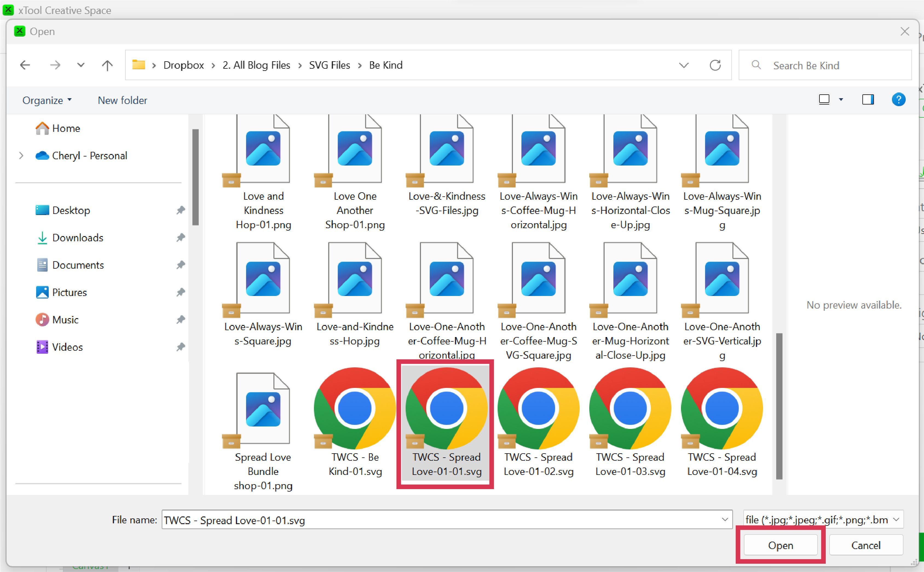Open the recent locations chevron
This screenshot has height=572, width=924.
(x=81, y=65)
